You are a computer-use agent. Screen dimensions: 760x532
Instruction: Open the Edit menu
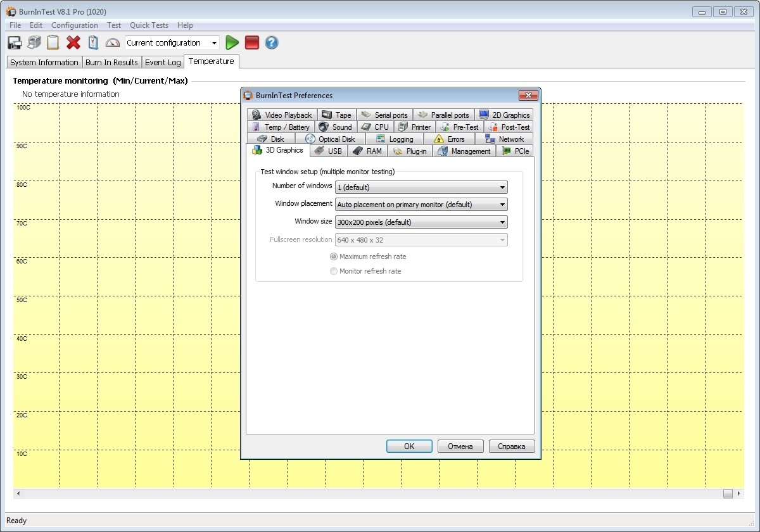point(36,25)
